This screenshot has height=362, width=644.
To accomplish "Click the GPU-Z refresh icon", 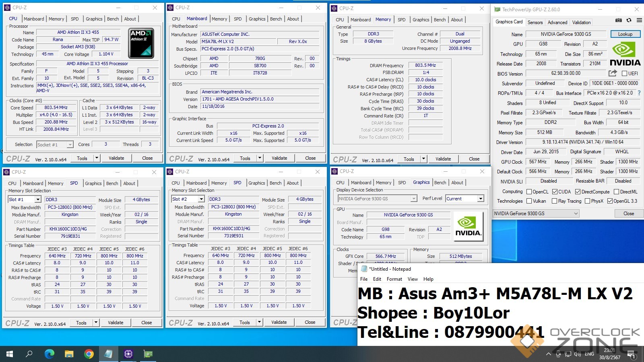I will (x=629, y=20).
